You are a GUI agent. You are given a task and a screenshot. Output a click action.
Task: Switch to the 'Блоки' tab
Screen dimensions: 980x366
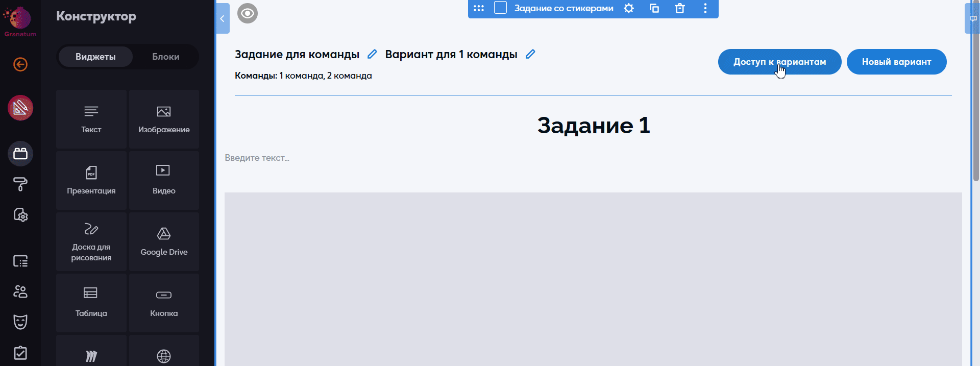tap(165, 57)
